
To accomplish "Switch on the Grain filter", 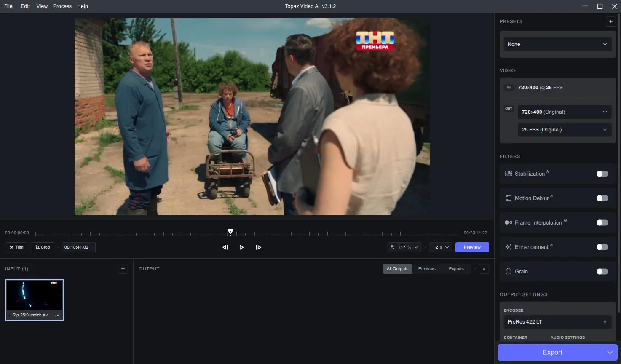I will [602, 271].
